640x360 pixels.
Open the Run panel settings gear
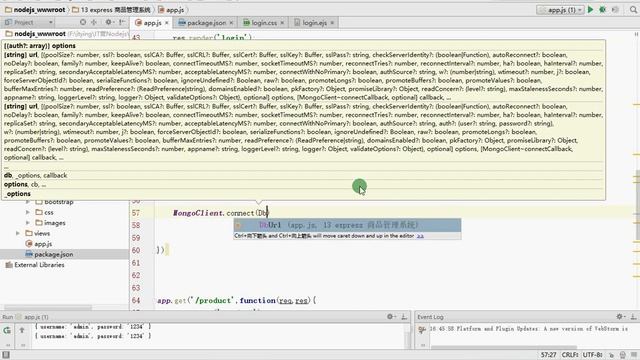(391, 317)
